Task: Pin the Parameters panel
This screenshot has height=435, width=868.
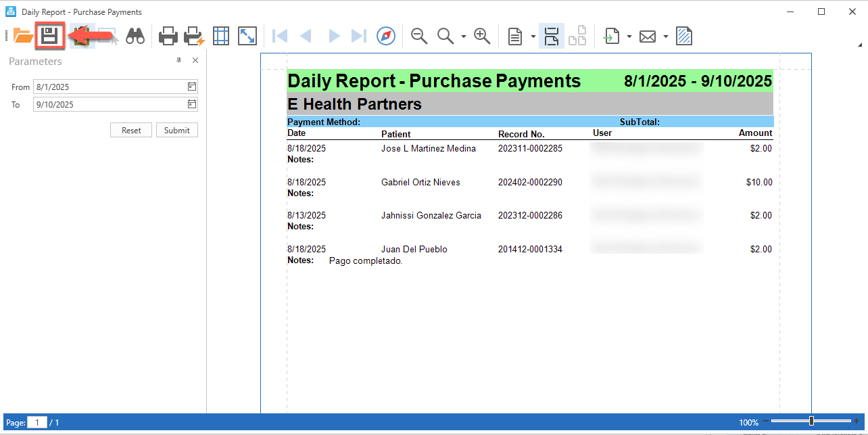Action: pos(179,61)
